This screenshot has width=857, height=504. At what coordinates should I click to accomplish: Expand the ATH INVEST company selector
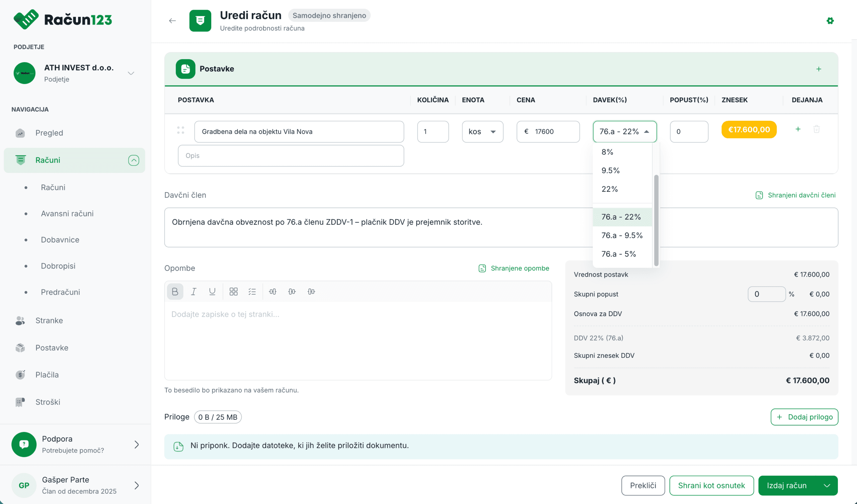click(x=131, y=73)
